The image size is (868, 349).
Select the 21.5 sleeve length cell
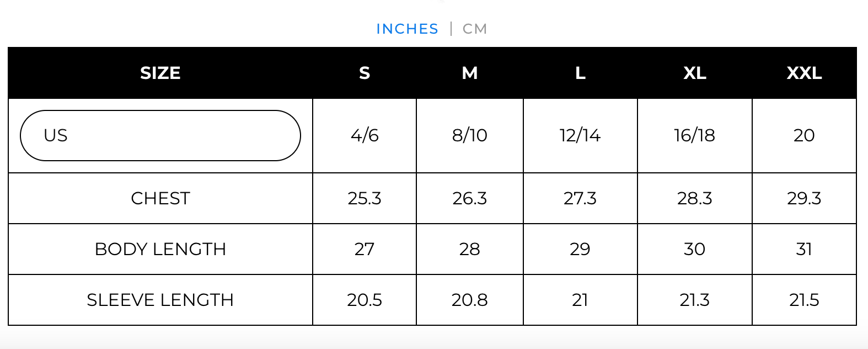804,300
